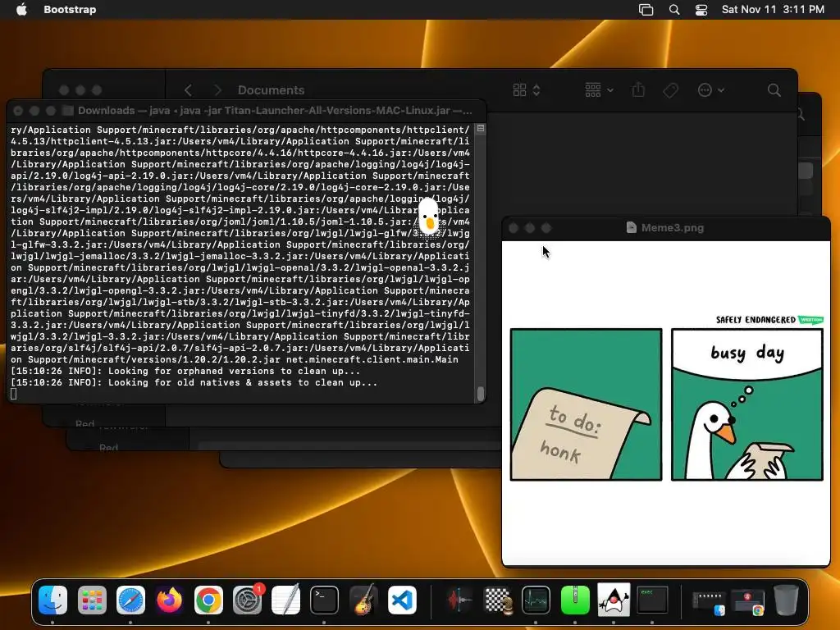This screenshot has height=630, width=840.
Task: Click the desktop goose over the terminal
Action: click(x=428, y=216)
